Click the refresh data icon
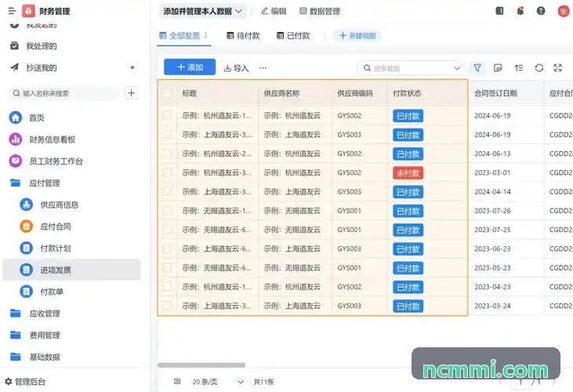This screenshot has width=573, height=392. point(539,68)
